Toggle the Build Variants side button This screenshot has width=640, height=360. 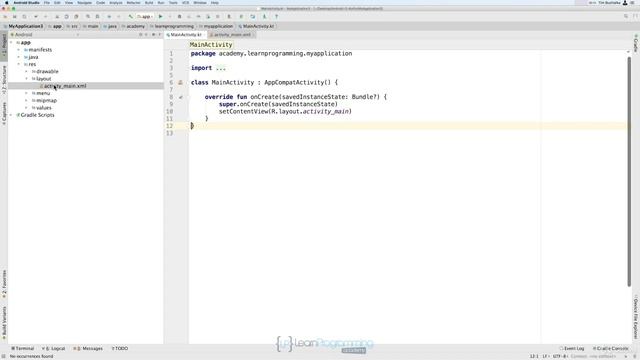click(4, 323)
